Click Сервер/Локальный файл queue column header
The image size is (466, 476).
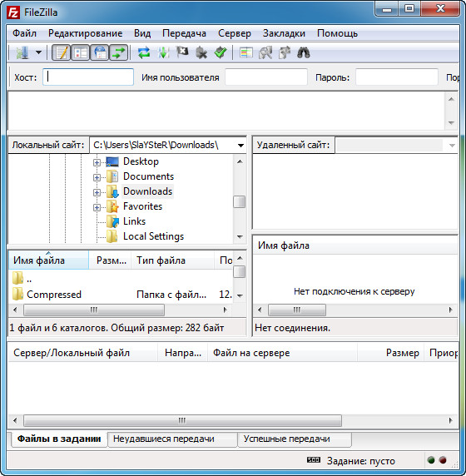pyautogui.click(x=83, y=353)
